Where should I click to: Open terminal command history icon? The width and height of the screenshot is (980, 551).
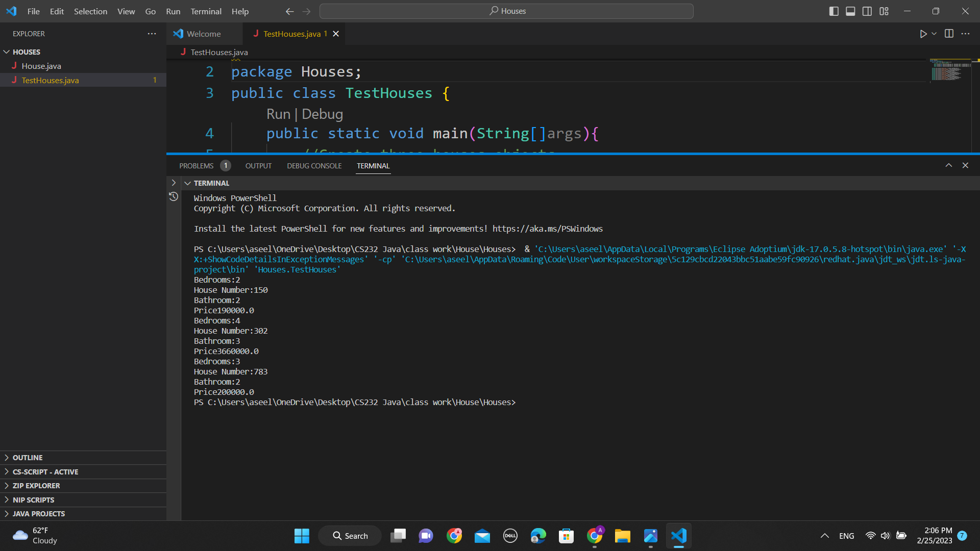[x=174, y=196]
